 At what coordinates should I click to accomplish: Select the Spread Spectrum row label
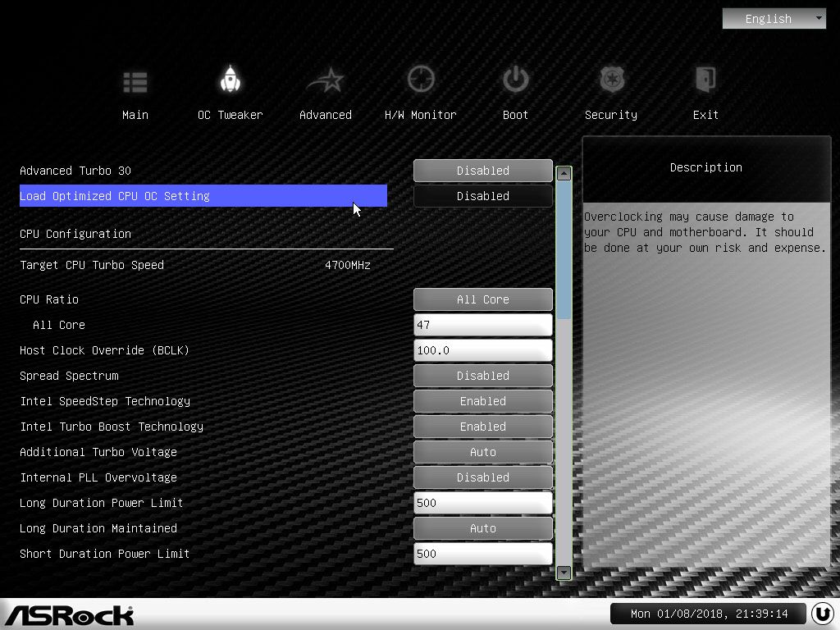69,376
